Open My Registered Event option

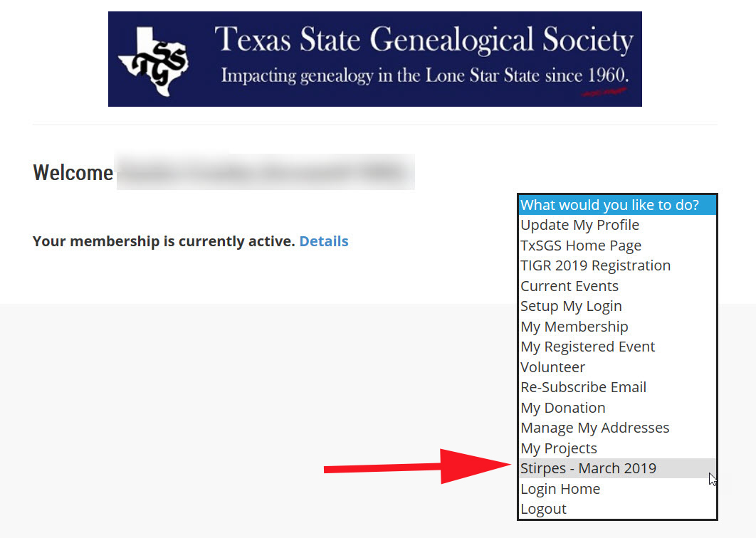pyautogui.click(x=587, y=347)
